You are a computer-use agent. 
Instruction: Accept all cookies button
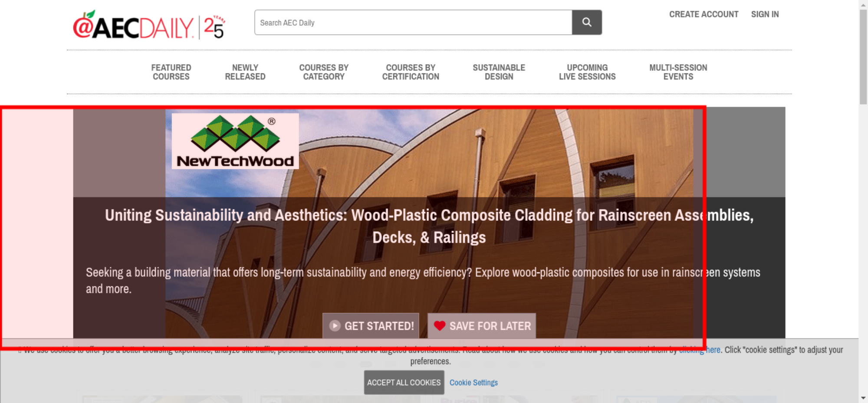click(x=404, y=382)
